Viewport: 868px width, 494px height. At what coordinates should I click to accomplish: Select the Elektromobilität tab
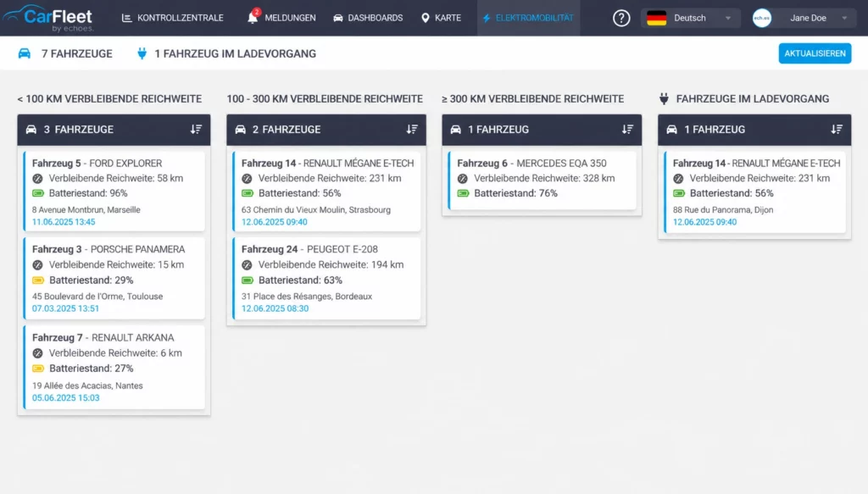(x=528, y=18)
